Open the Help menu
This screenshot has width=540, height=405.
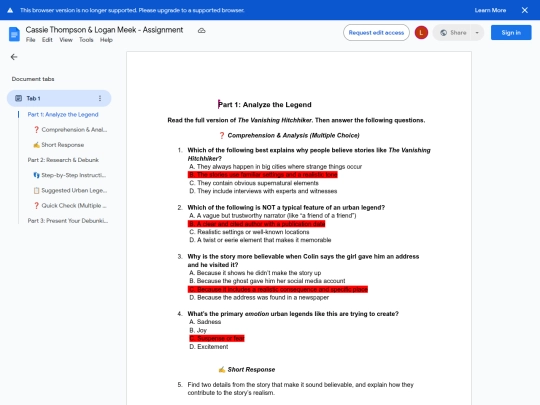point(106,40)
